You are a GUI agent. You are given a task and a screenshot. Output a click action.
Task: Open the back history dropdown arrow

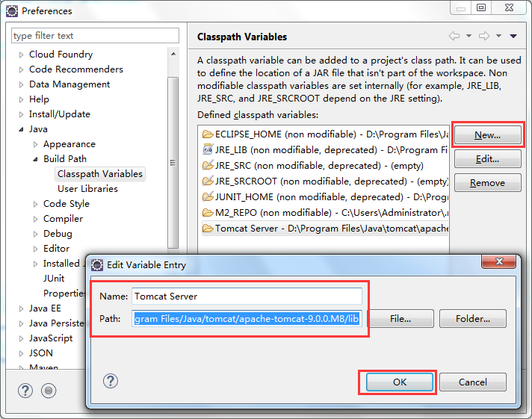[468, 36]
